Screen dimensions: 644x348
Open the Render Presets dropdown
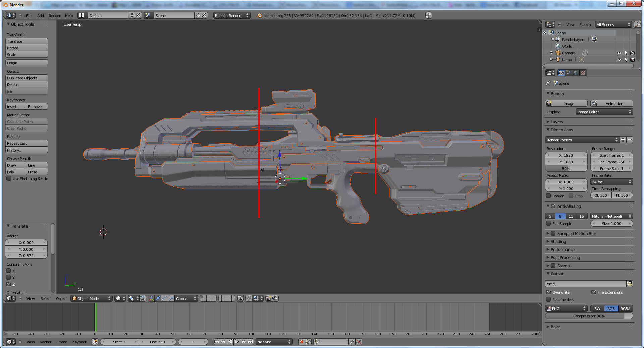click(x=582, y=140)
